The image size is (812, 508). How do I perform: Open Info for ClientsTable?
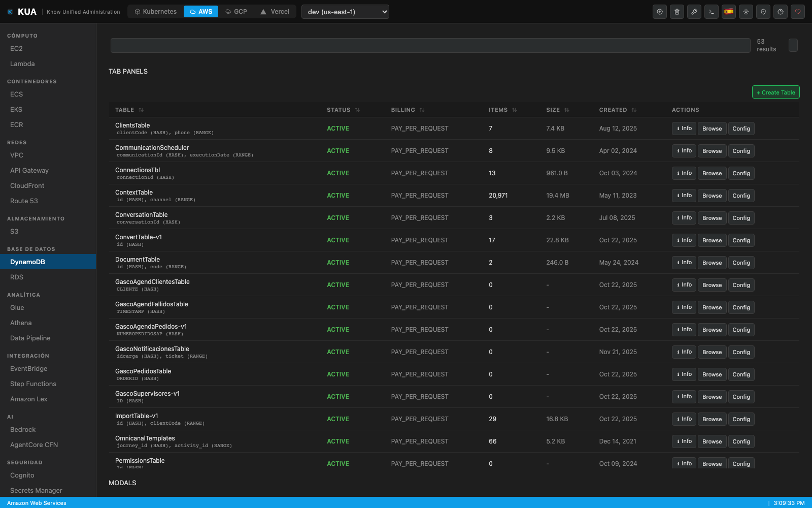(x=684, y=129)
